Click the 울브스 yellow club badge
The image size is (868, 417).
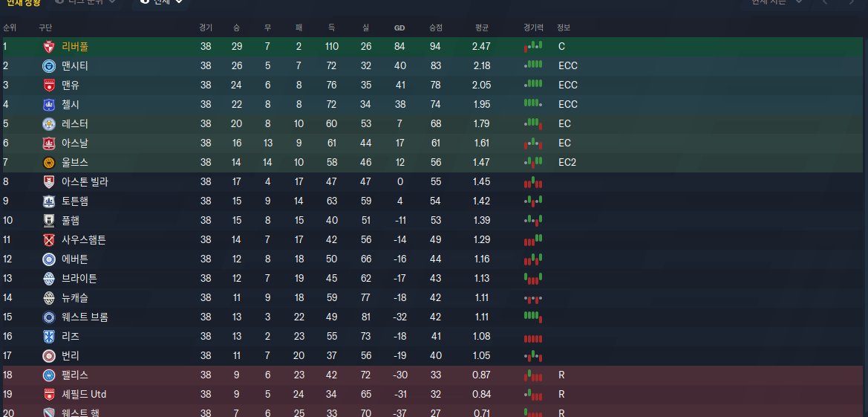pos(49,163)
